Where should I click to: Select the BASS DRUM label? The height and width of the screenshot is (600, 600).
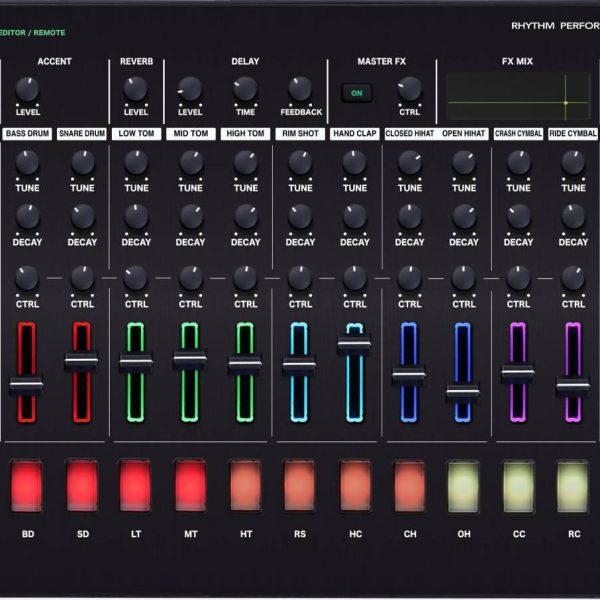28,134
